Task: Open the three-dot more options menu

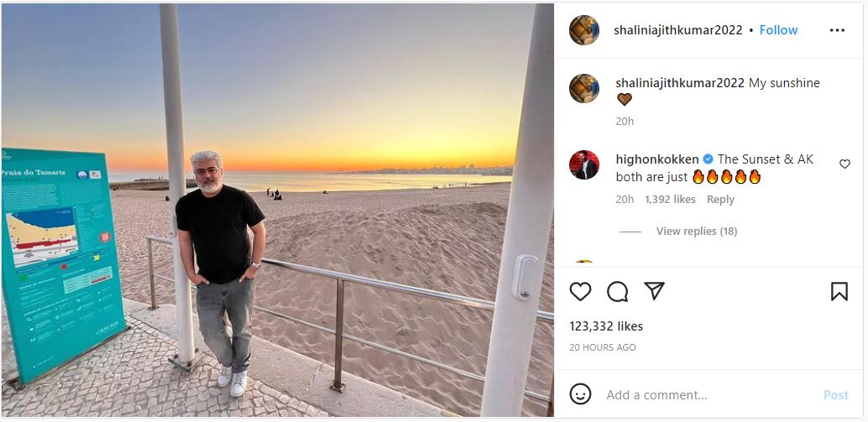Action: [x=837, y=30]
